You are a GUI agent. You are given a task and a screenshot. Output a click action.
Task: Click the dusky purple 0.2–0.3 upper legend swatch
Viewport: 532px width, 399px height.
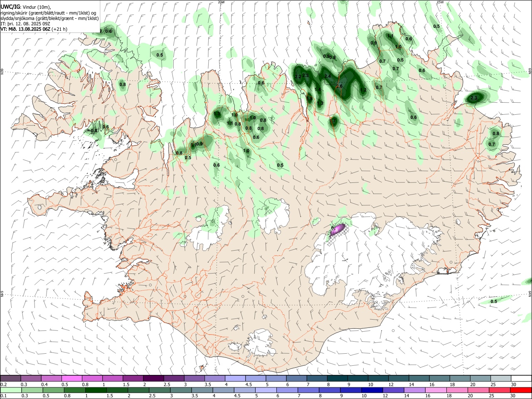pyautogui.click(x=10, y=379)
